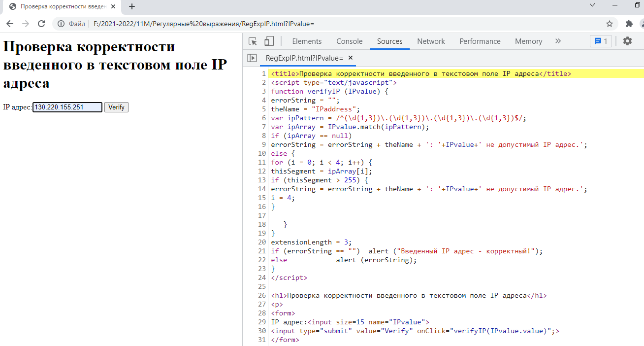
Task: Bookmark this page with star icon
Action: [610, 24]
